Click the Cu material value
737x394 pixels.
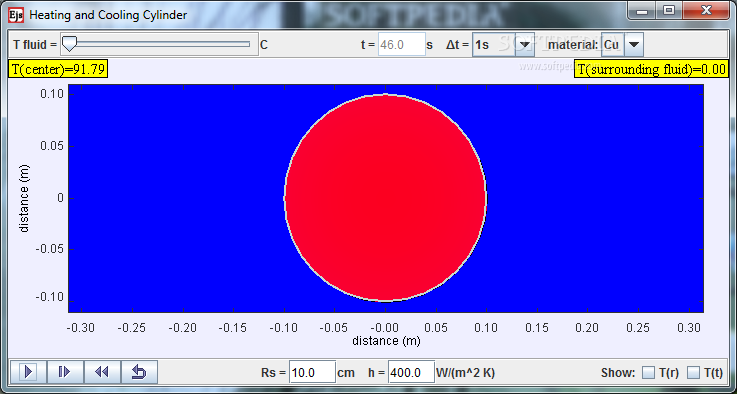coord(612,45)
